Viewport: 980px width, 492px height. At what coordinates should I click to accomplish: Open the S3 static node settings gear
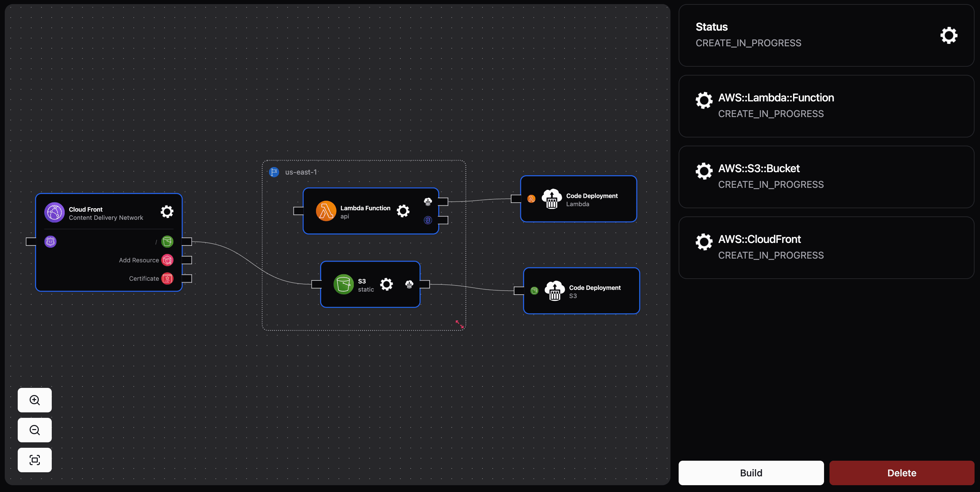(387, 284)
